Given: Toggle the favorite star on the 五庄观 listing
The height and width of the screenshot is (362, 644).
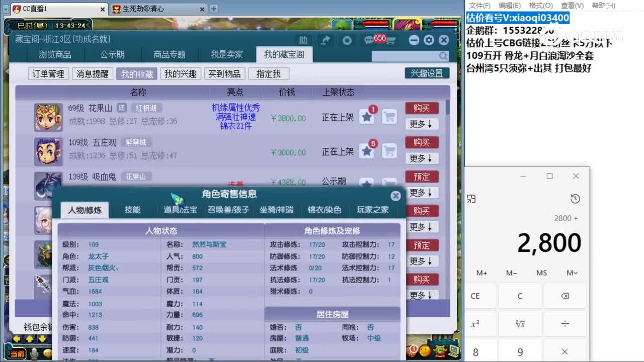Looking at the screenshot, I should click(367, 151).
